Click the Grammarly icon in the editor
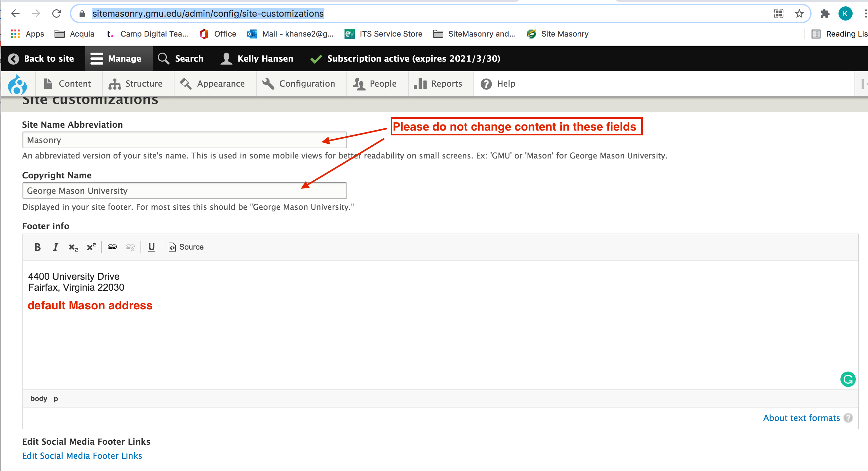This screenshot has height=471, width=868. (x=848, y=379)
